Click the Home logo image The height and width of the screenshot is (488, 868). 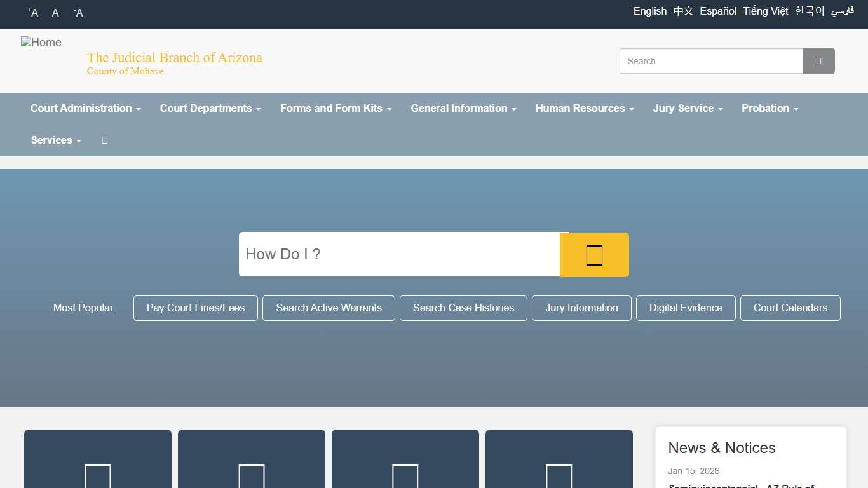point(41,43)
